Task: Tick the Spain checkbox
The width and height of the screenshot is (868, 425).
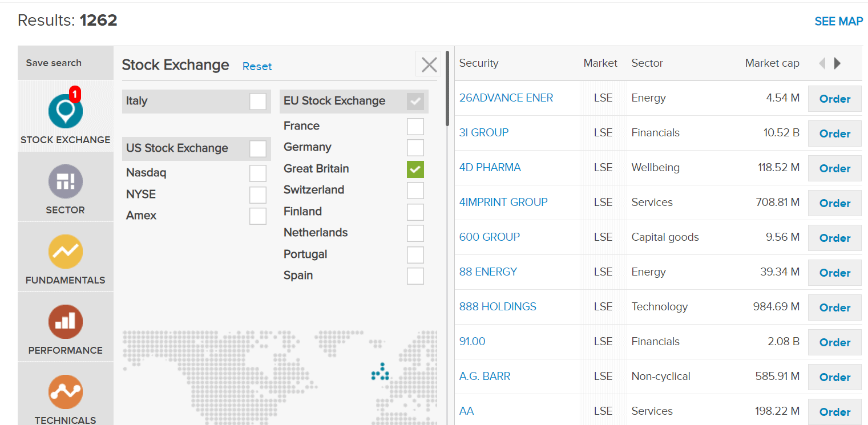Action: click(415, 276)
